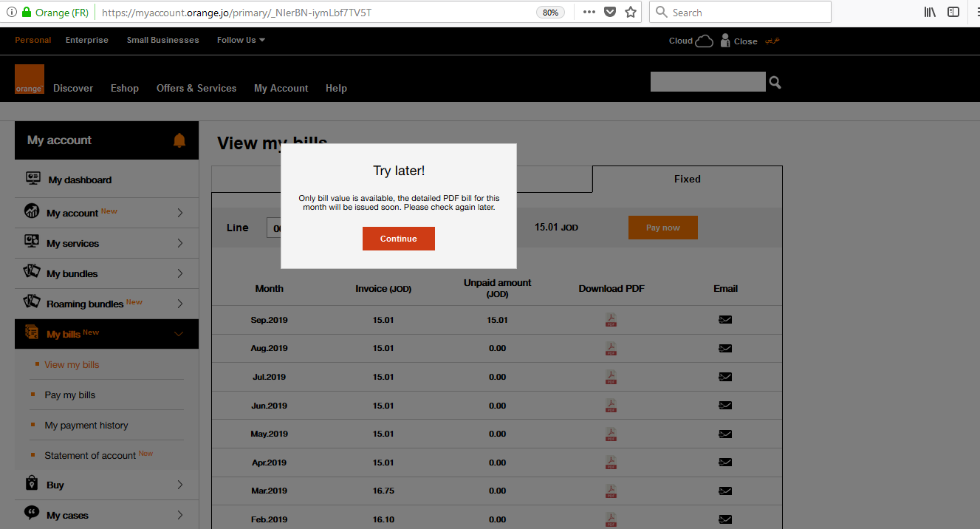Download the Mar.2019 bill PDF

(x=611, y=491)
